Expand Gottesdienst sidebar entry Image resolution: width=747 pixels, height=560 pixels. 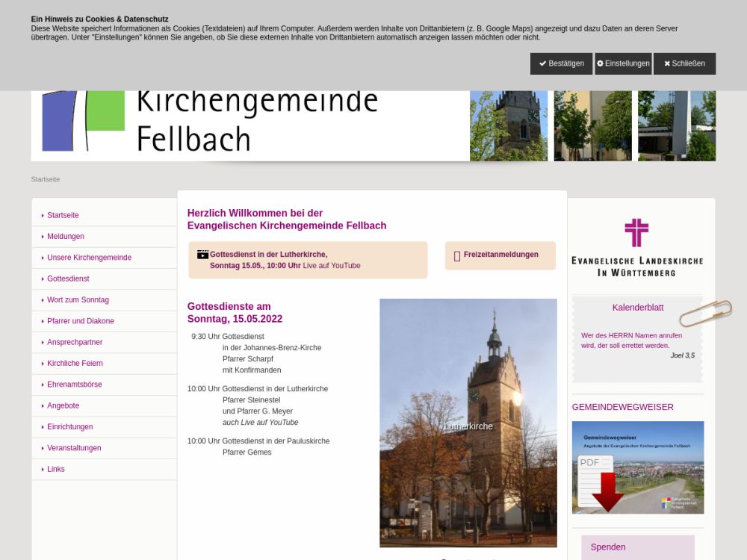coord(68,279)
